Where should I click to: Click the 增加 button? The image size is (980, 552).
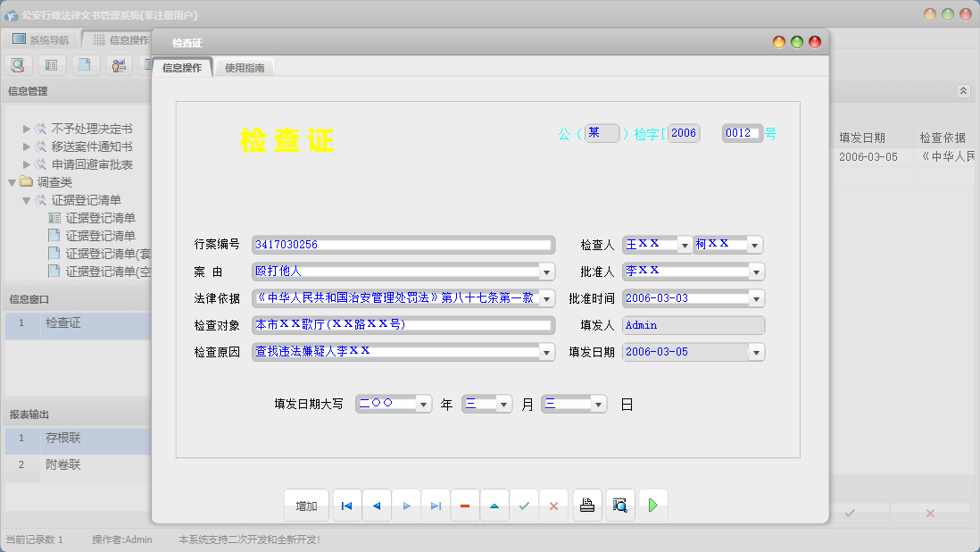306,506
